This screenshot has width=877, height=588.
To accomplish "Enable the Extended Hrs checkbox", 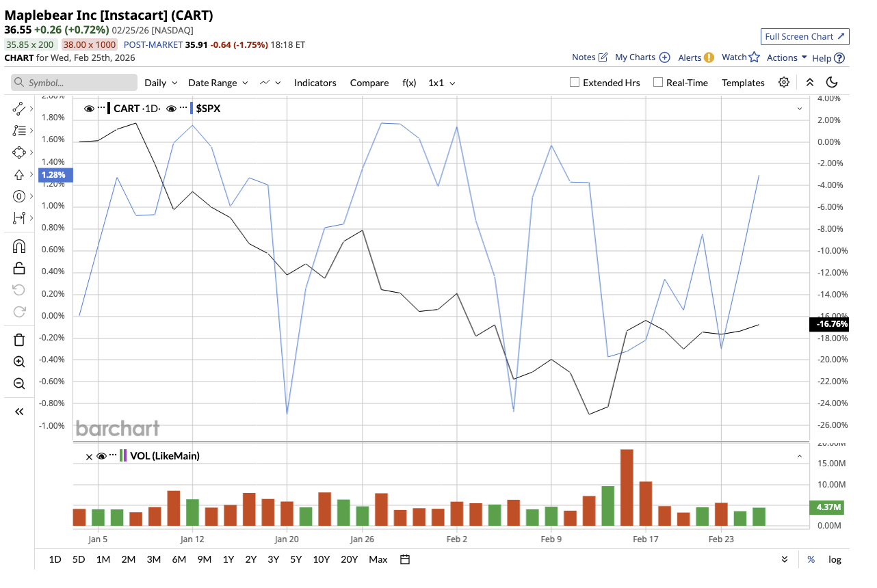I will click(x=575, y=83).
